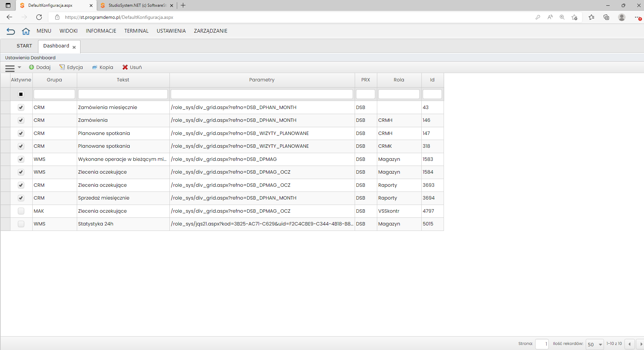The image size is (644, 350).
Task: Check Aktywne for Statystyka 24h row
Action: (x=21, y=224)
